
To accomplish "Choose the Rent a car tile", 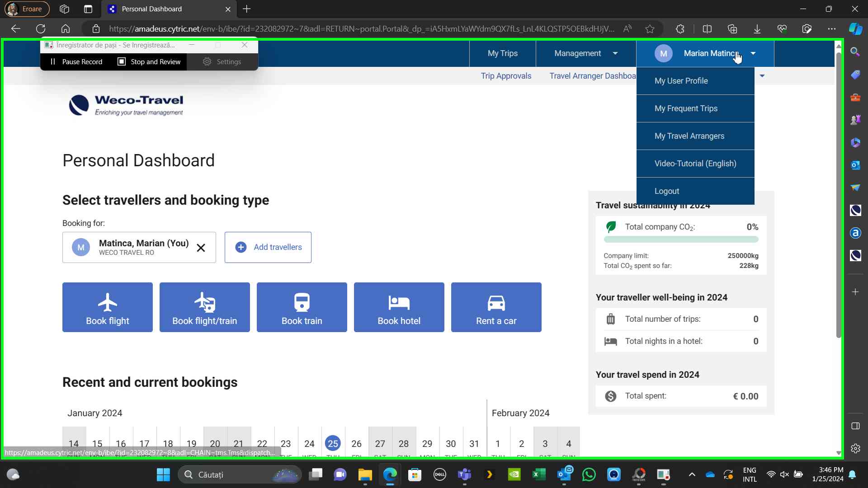I will pos(496,307).
